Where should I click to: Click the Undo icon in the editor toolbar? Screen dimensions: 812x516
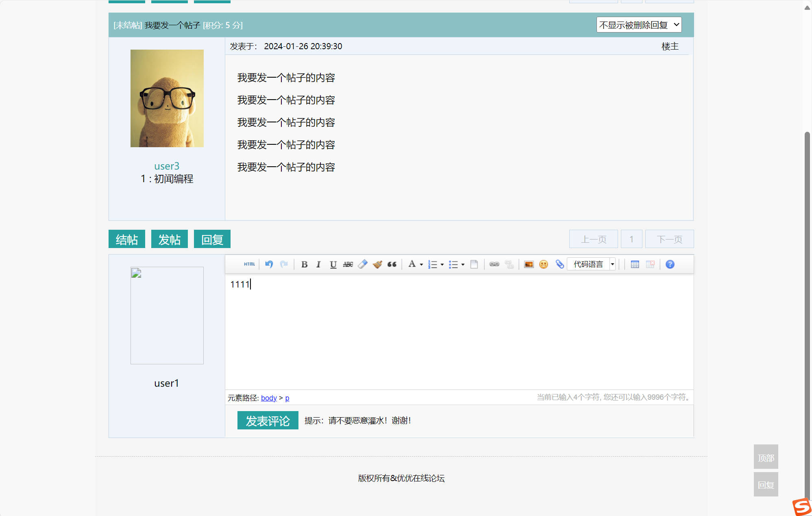coord(269,264)
